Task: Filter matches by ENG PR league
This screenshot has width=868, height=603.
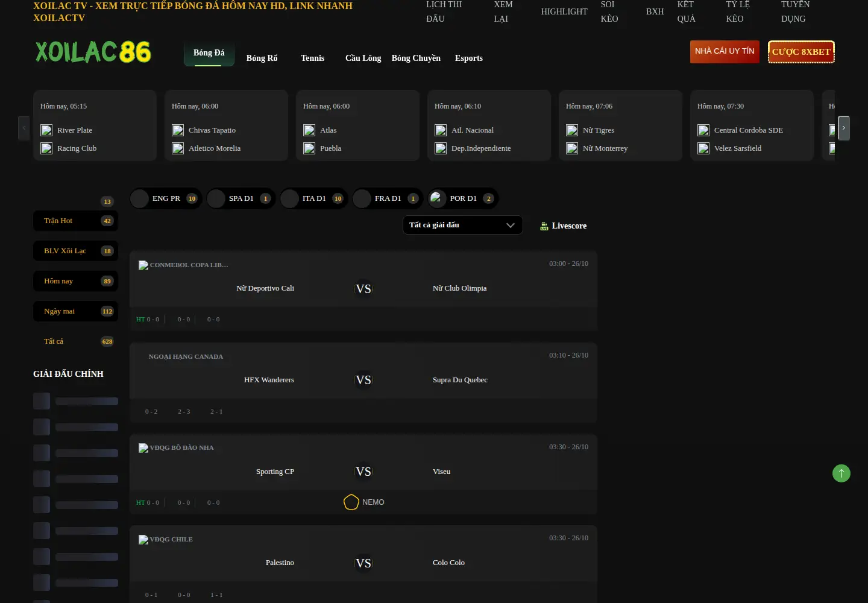Action: click(166, 198)
